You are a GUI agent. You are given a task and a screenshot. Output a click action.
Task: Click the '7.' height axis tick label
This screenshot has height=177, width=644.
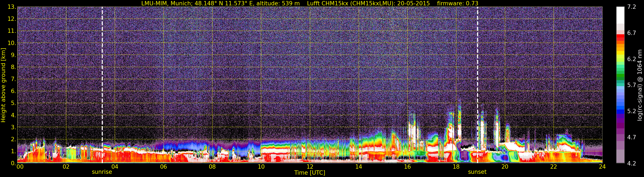pos(13,79)
